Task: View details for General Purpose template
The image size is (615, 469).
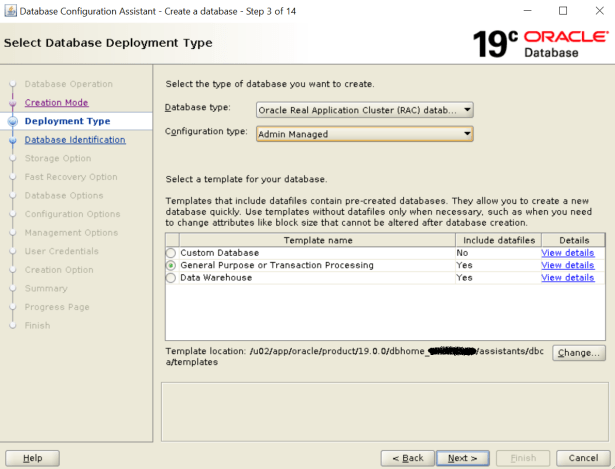Action: (x=567, y=266)
